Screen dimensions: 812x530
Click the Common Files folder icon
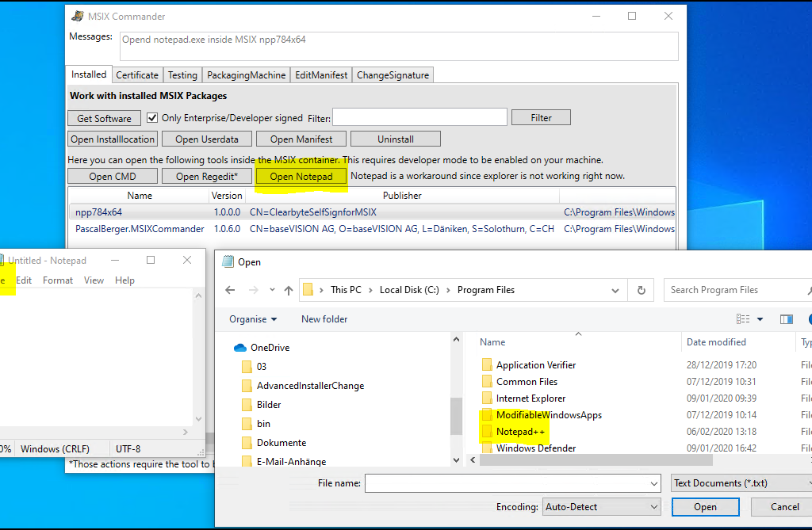pos(487,381)
